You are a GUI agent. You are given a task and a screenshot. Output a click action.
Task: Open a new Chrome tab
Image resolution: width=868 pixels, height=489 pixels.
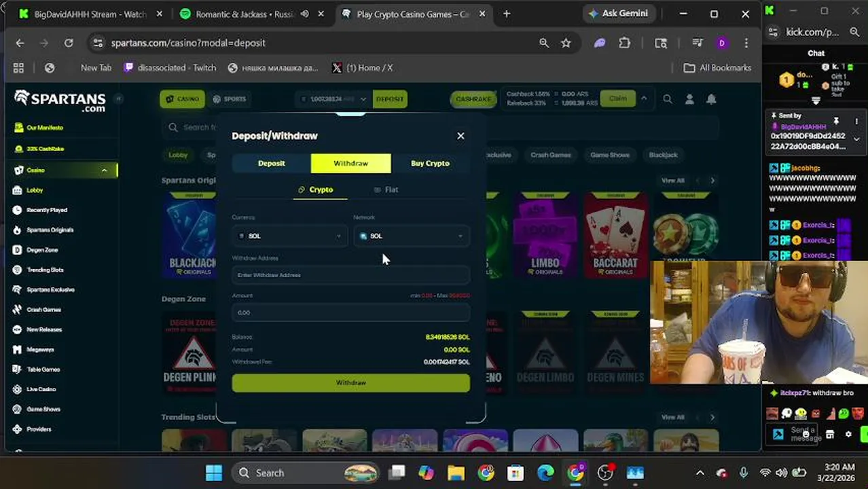[507, 14]
